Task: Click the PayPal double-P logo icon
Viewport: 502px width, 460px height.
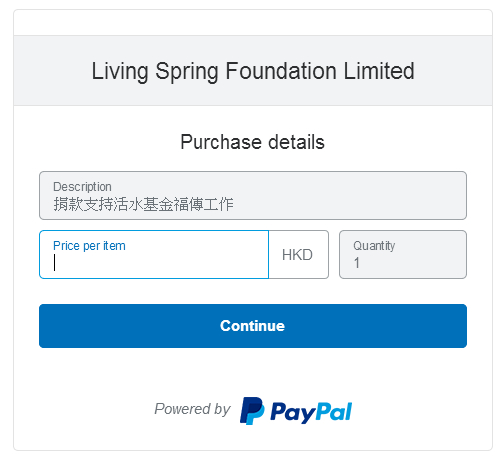Action: 252,411
